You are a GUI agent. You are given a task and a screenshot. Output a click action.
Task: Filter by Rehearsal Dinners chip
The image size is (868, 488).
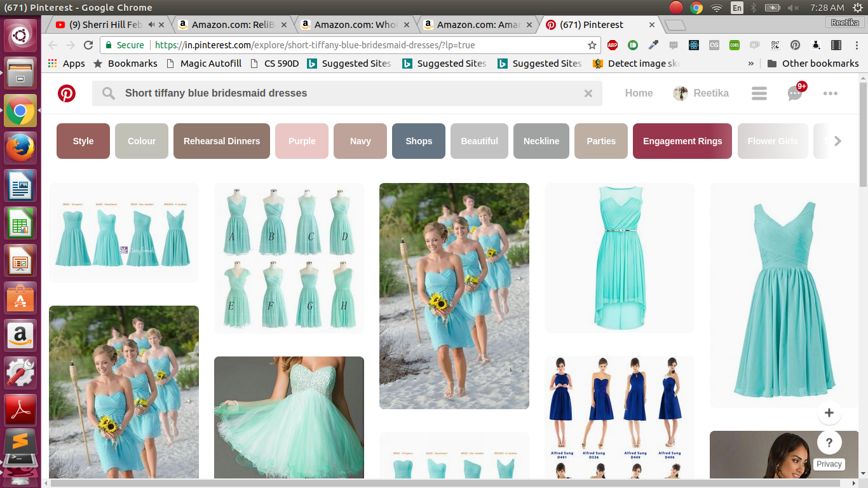(222, 141)
